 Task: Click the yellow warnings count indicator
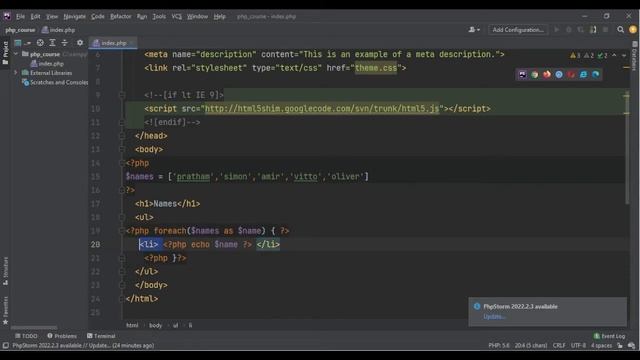coord(575,56)
